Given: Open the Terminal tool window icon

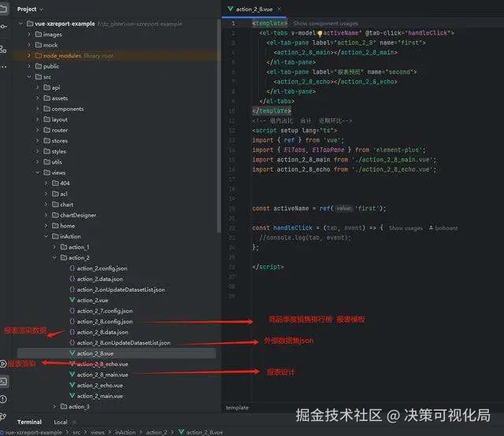Looking at the screenshot, I should coord(3,382).
